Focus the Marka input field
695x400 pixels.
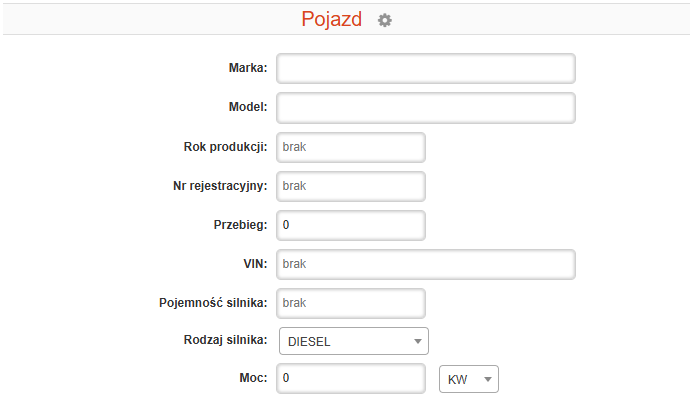point(426,68)
